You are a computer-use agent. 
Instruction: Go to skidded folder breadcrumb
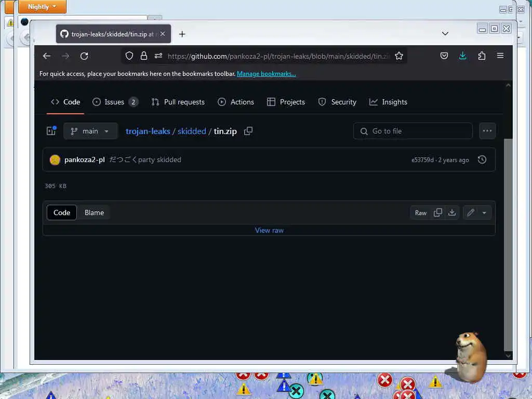192,131
